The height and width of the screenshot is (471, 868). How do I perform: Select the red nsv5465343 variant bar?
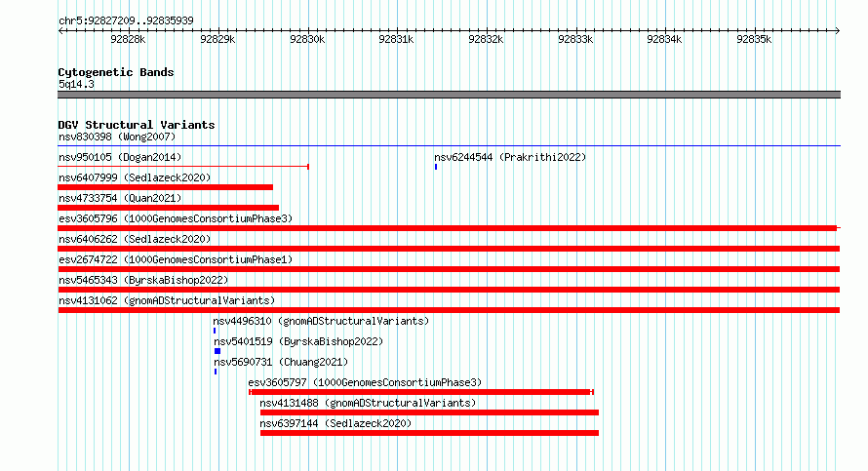[449, 290]
